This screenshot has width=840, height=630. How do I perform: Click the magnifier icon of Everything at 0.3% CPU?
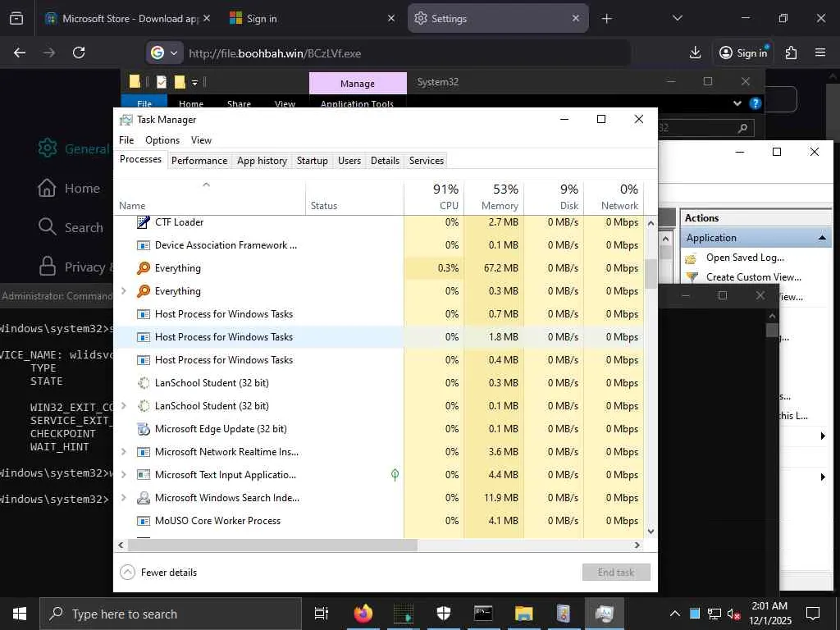coord(143,268)
